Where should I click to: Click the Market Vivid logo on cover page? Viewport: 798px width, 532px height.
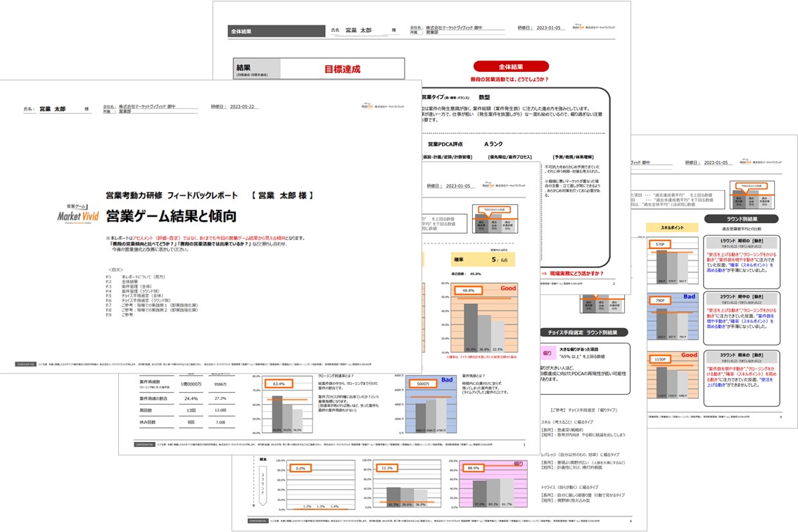78,215
